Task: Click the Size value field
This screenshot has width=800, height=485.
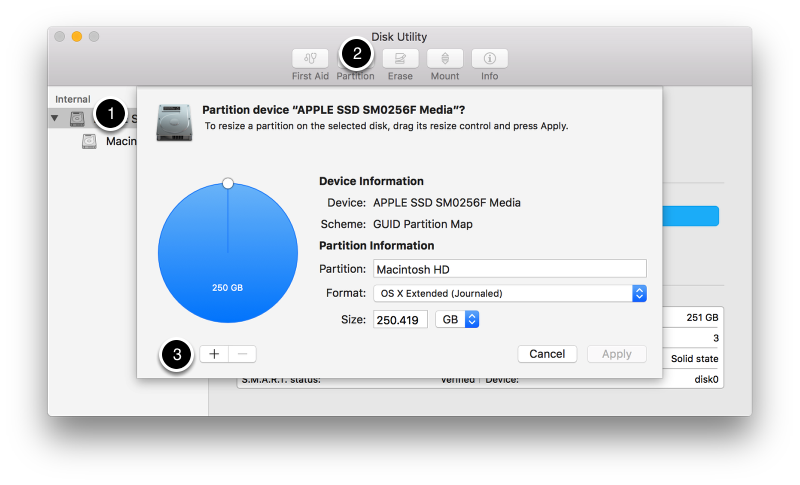Action: tap(401, 319)
